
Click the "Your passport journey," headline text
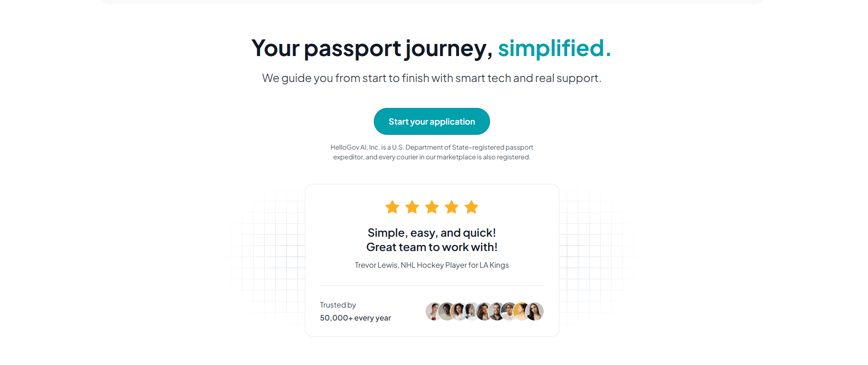pos(372,48)
